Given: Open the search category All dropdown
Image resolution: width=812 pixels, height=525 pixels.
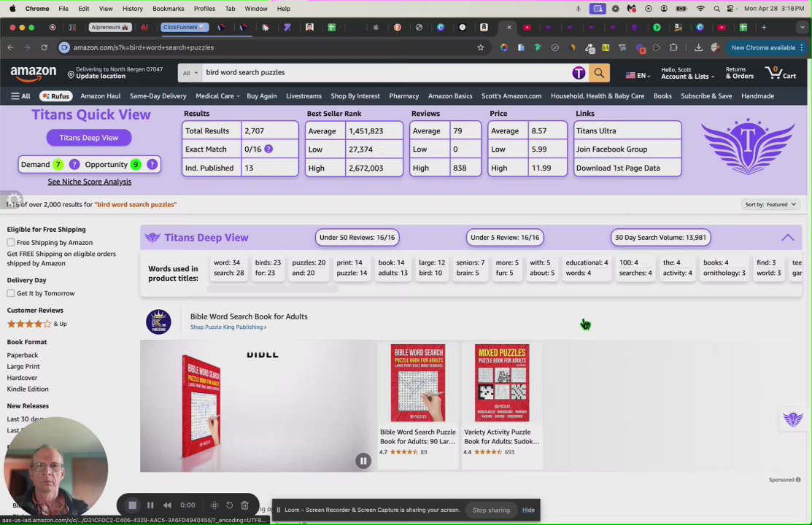Looking at the screenshot, I should 190,73.
